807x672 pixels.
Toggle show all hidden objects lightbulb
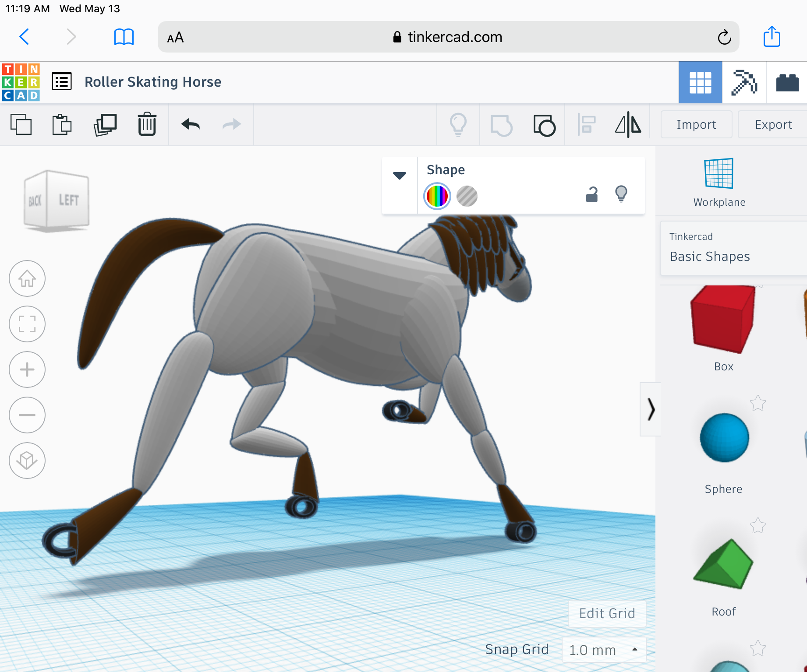(458, 125)
